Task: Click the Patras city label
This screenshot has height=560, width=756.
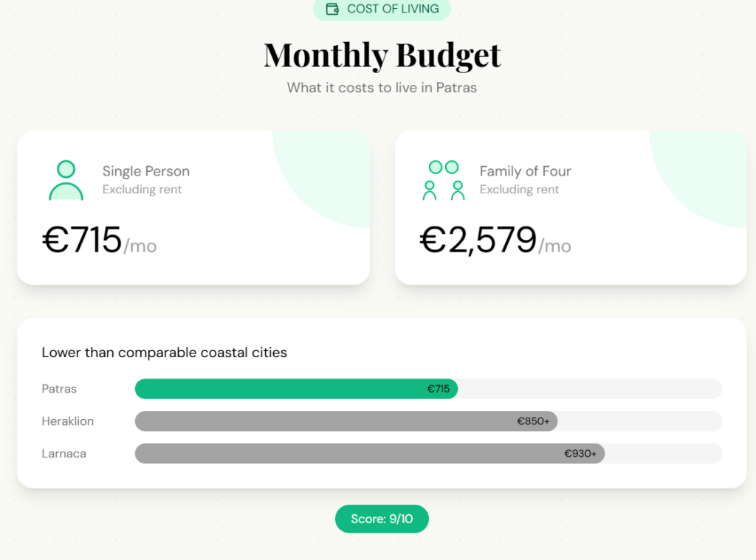Action: 59,389
